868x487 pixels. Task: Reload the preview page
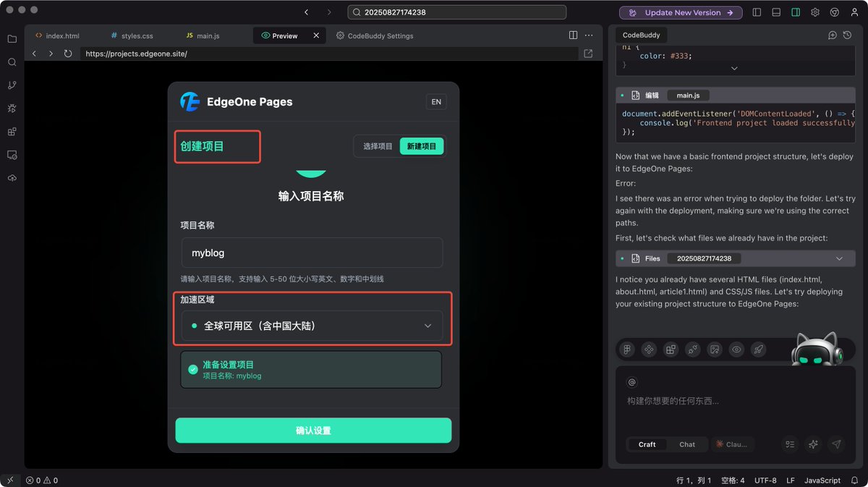(x=68, y=54)
